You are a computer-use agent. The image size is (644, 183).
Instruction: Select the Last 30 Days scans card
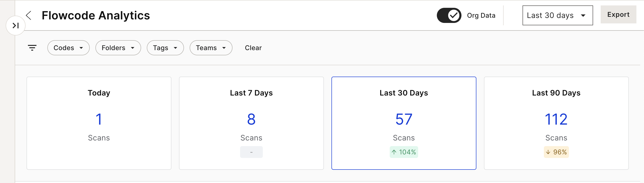point(403,123)
